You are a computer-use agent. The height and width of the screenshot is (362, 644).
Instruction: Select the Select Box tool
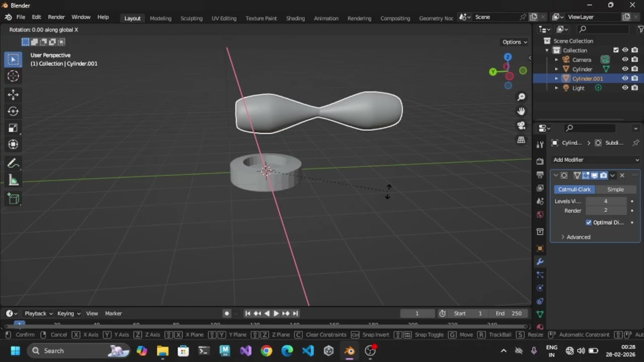coord(13,59)
